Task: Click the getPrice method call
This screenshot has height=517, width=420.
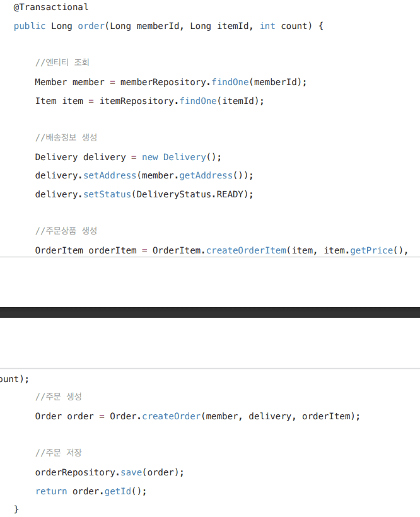Action: point(371,250)
